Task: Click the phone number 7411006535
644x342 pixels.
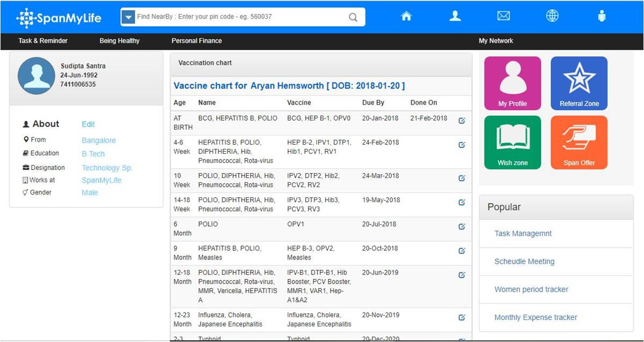Action: [x=78, y=85]
